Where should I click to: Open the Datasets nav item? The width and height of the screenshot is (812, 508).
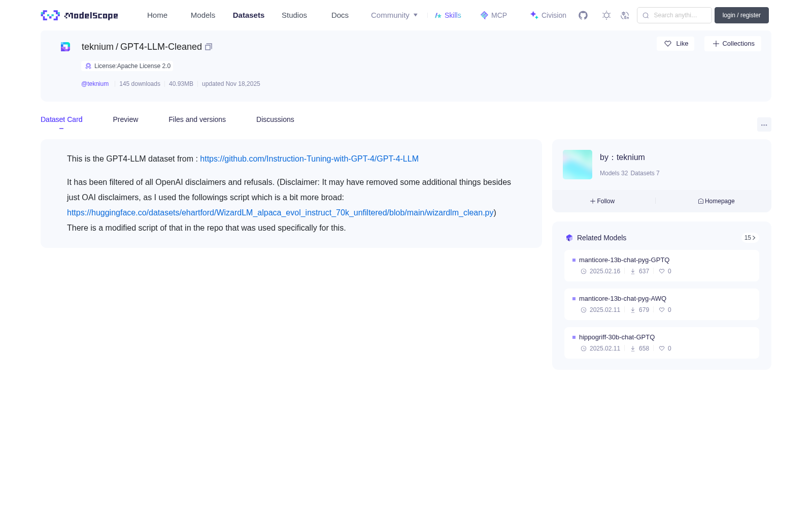[x=249, y=15]
